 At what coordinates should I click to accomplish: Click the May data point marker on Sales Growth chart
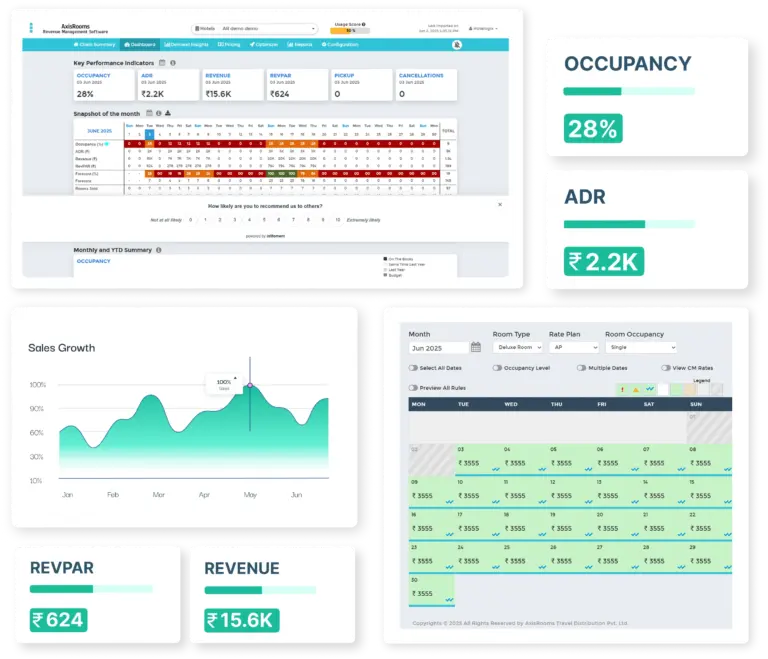click(250, 386)
